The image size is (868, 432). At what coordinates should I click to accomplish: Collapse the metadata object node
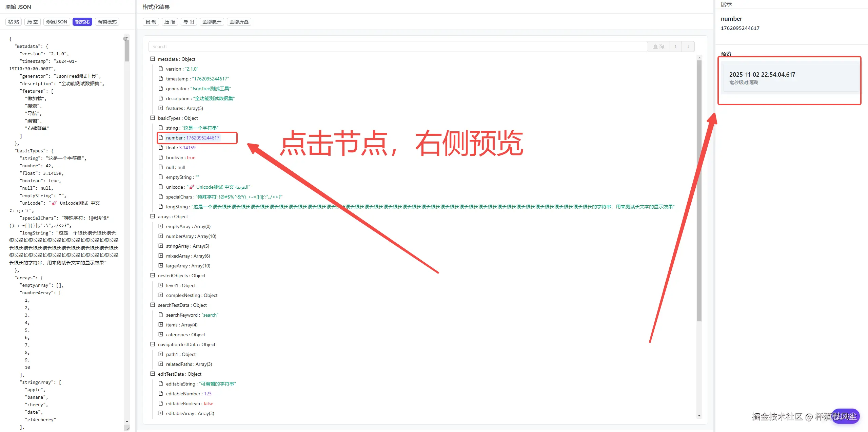[153, 59]
